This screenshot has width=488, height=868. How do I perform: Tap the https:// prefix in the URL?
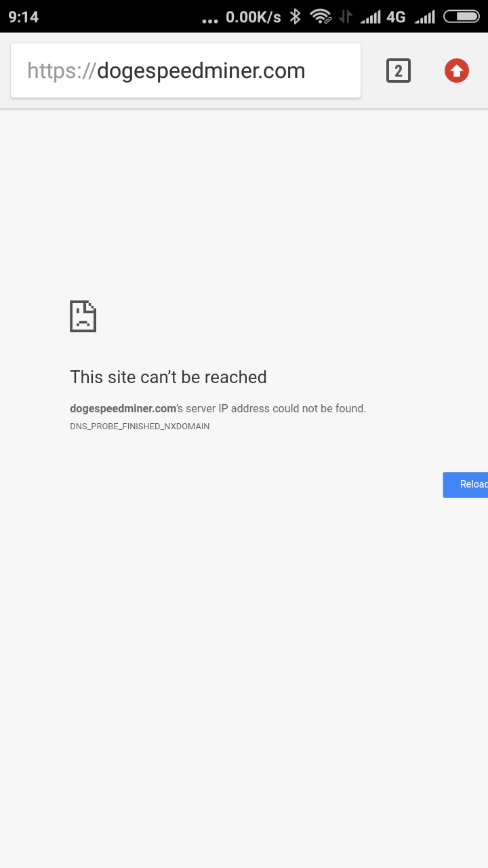click(62, 71)
